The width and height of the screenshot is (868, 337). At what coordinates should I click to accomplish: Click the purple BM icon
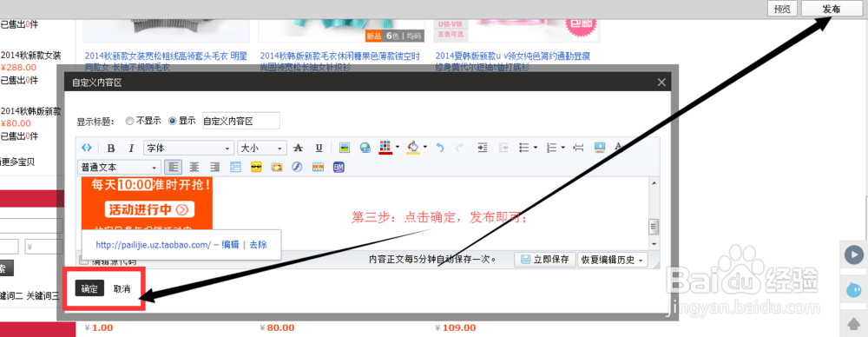(x=339, y=167)
